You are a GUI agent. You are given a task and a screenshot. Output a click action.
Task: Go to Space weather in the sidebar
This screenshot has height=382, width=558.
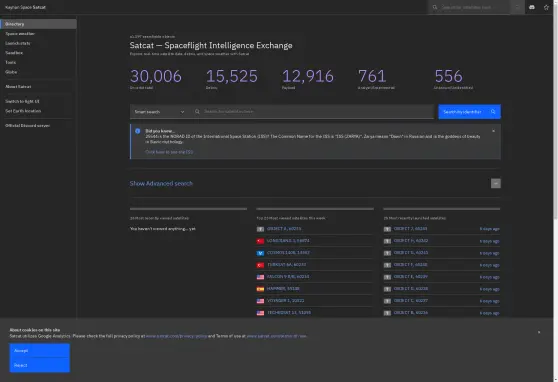pyautogui.click(x=20, y=33)
